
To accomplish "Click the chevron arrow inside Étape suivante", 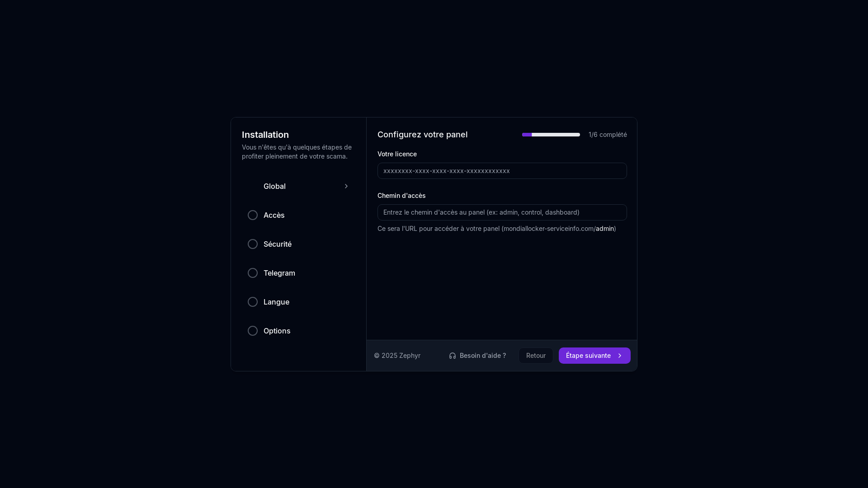I will click(x=620, y=356).
